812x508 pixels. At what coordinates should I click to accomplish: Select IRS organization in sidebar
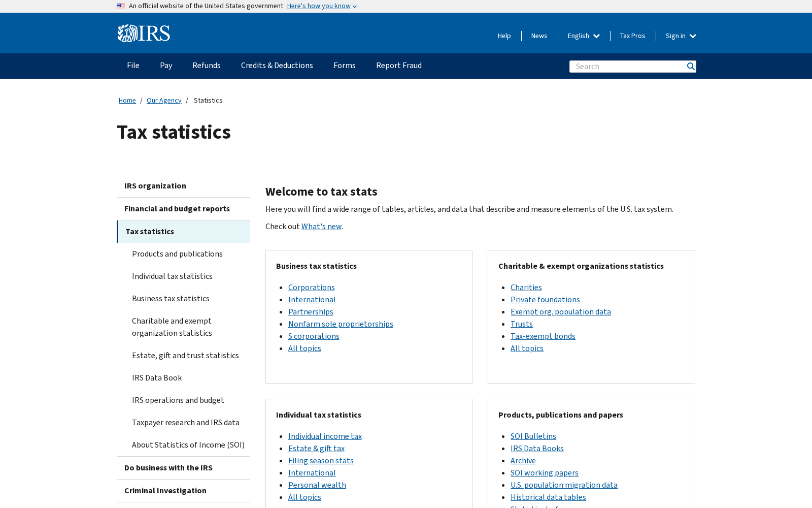pos(183,186)
